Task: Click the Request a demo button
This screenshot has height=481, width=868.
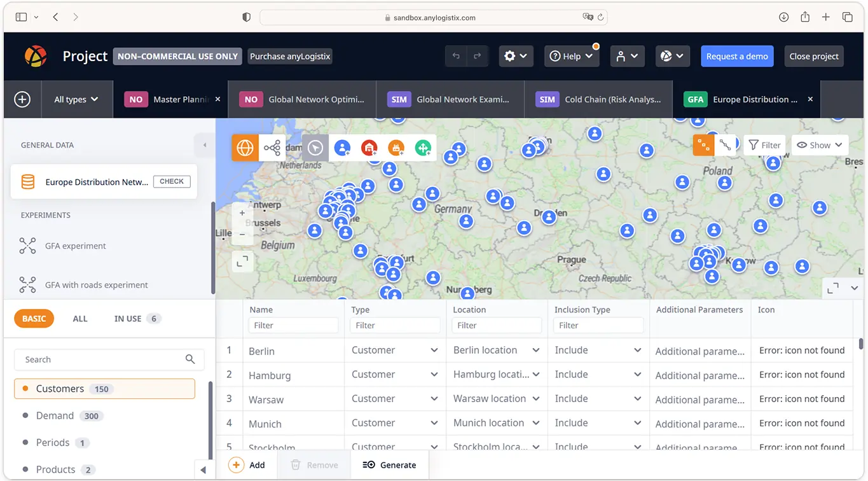Action: (737, 57)
